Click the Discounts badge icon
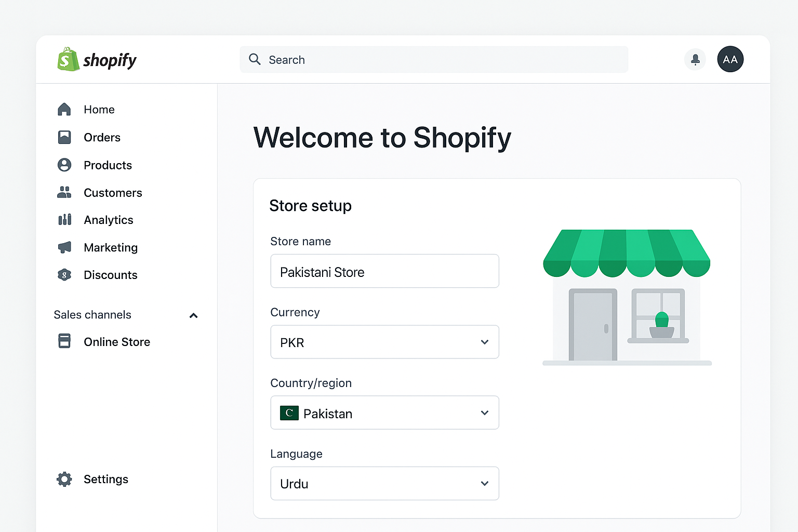 64,275
